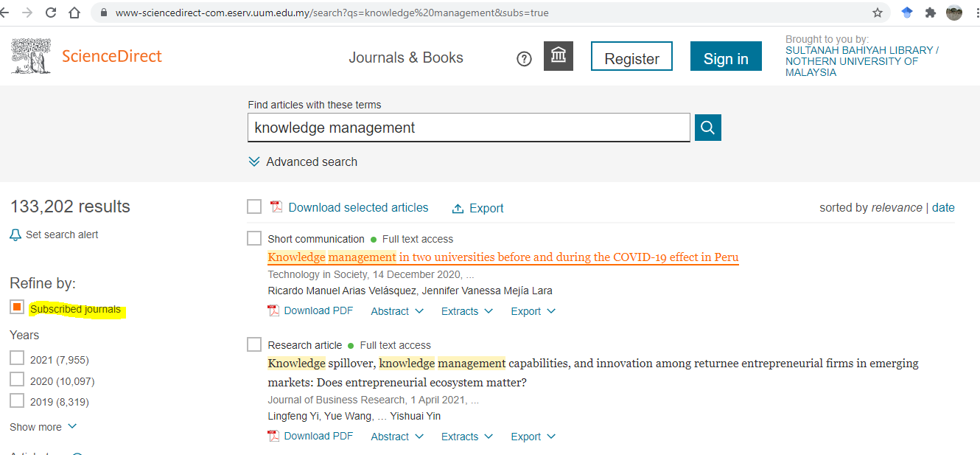Expand Abstract of Knowledge spillover article
980x455 pixels.
pos(397,437)
